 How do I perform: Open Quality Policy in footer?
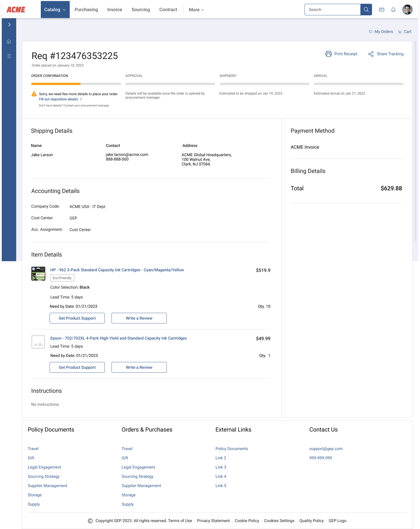(x=311, y=521)
